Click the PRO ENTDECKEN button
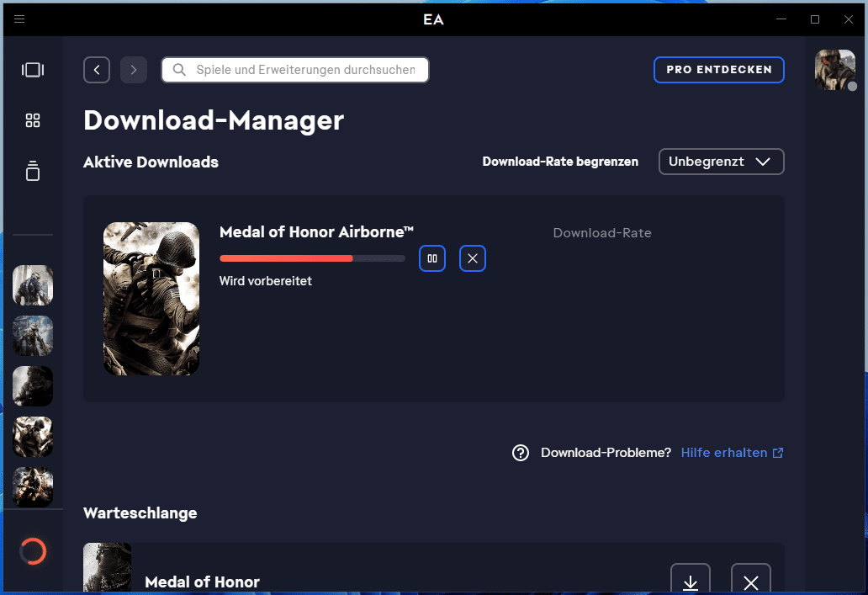 718,70
